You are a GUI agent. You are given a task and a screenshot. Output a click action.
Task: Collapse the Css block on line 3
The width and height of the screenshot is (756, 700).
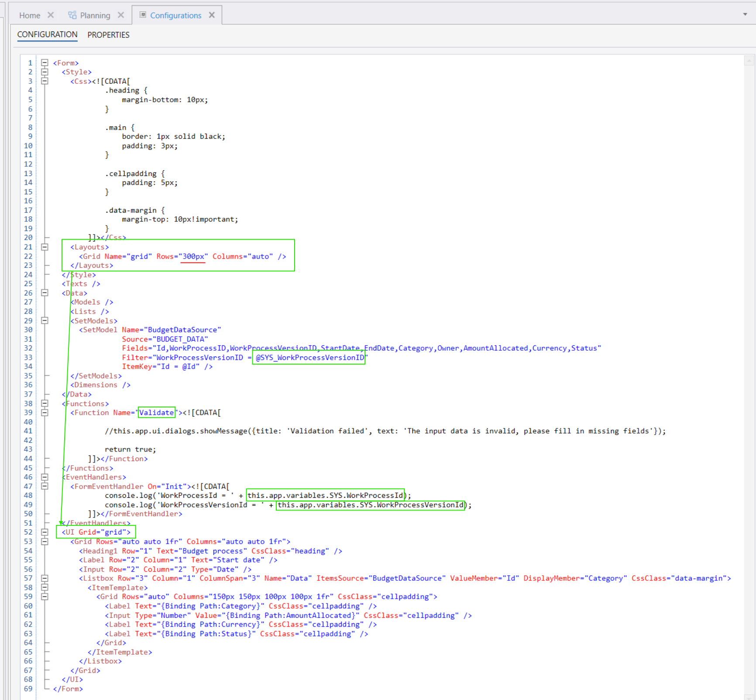[x=45, y=81]
